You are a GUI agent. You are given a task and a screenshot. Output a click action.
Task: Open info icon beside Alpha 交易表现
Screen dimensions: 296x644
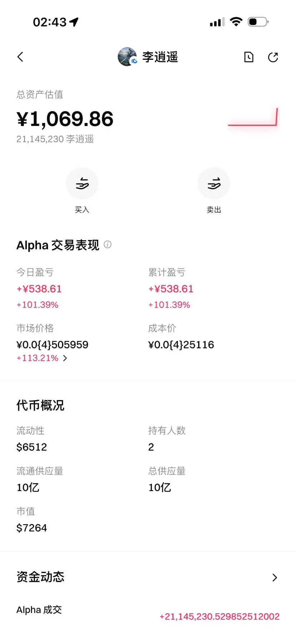tap(108, 244)
